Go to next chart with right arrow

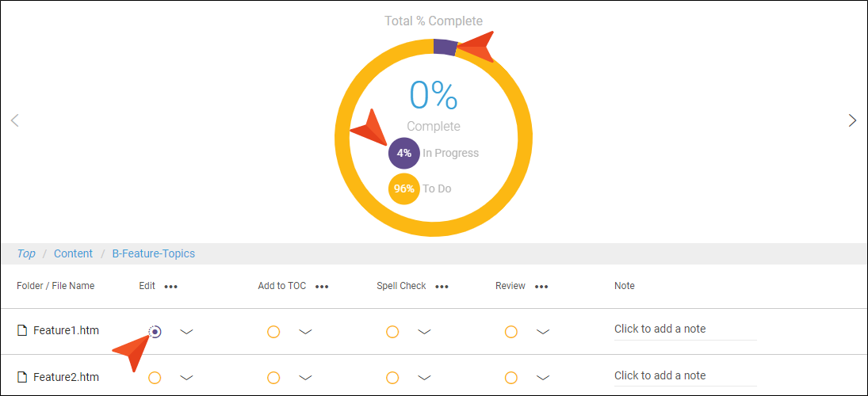pos(852,120)
